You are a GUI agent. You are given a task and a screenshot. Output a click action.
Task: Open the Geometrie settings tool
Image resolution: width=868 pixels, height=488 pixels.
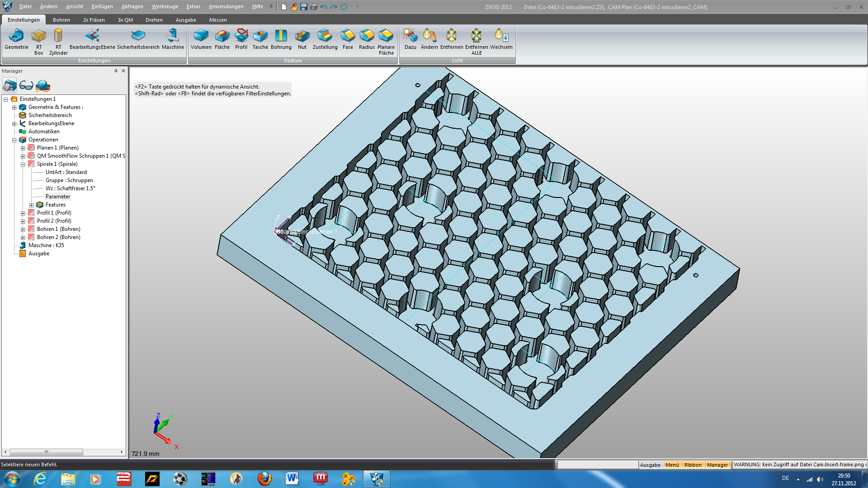click(16, 39)
